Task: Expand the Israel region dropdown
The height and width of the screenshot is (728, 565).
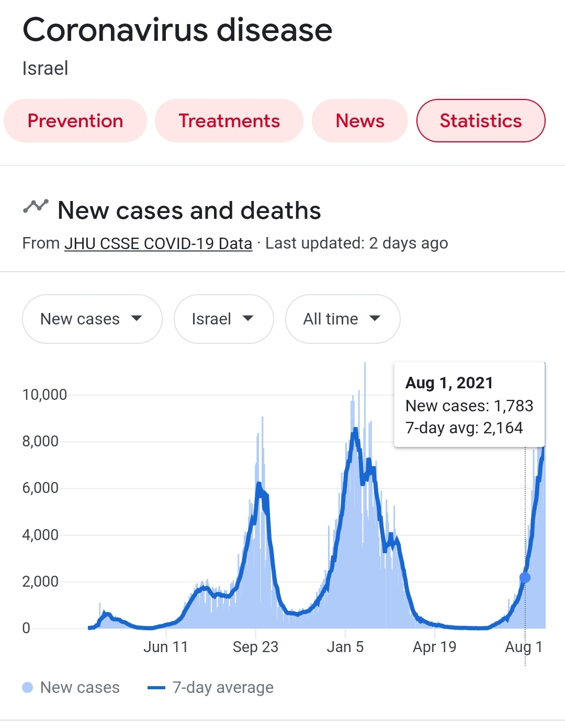Action: coord(223,319)
